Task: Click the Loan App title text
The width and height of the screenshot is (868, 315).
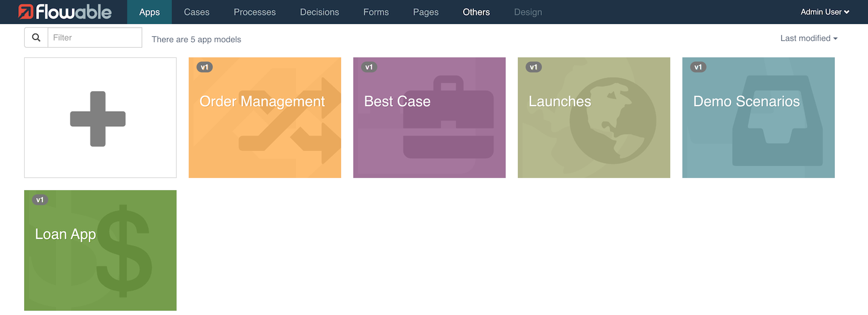Action: coord(66,234)
